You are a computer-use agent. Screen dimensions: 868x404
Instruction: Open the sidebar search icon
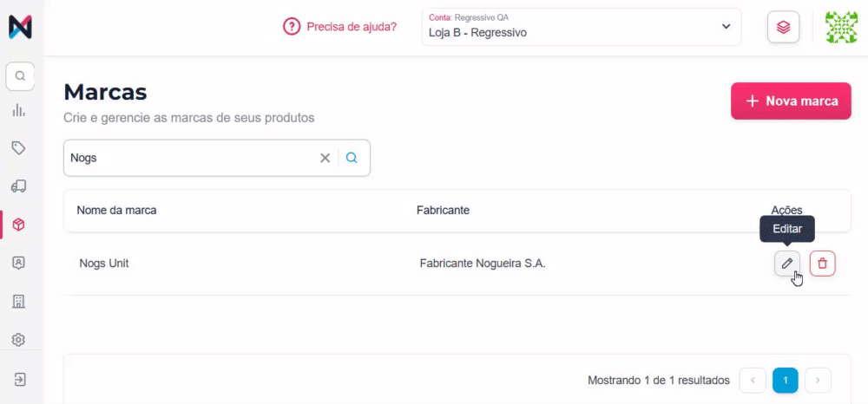click(x=20, y=76)
